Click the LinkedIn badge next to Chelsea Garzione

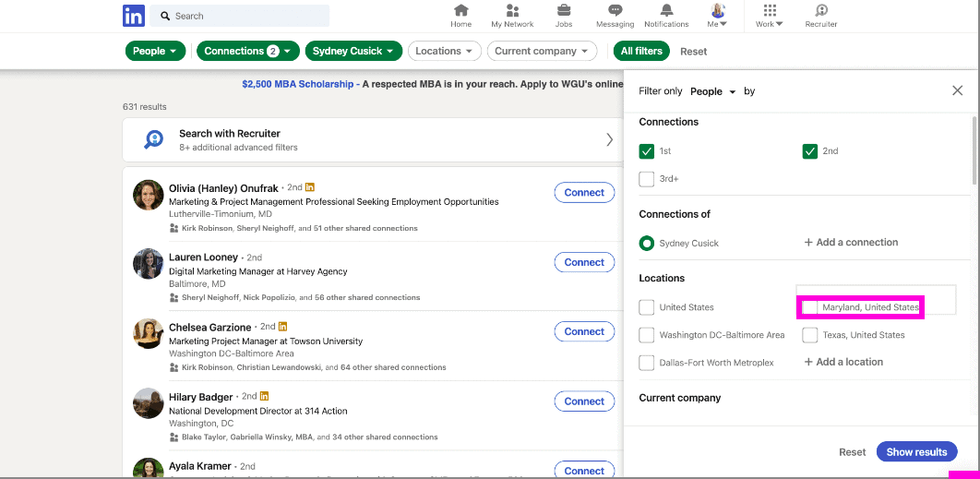tap(282, 327)
